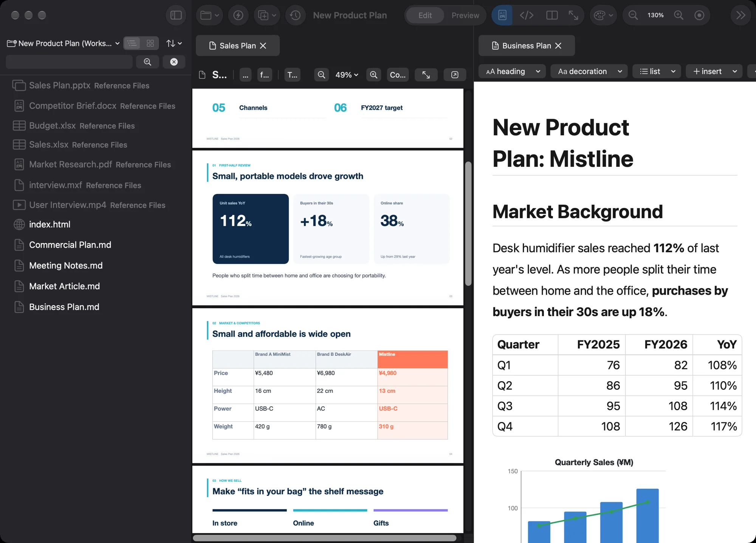Click the Sales Plan vertical scrollbar thumb
The image size is (756, 543).
coord(468,224)
